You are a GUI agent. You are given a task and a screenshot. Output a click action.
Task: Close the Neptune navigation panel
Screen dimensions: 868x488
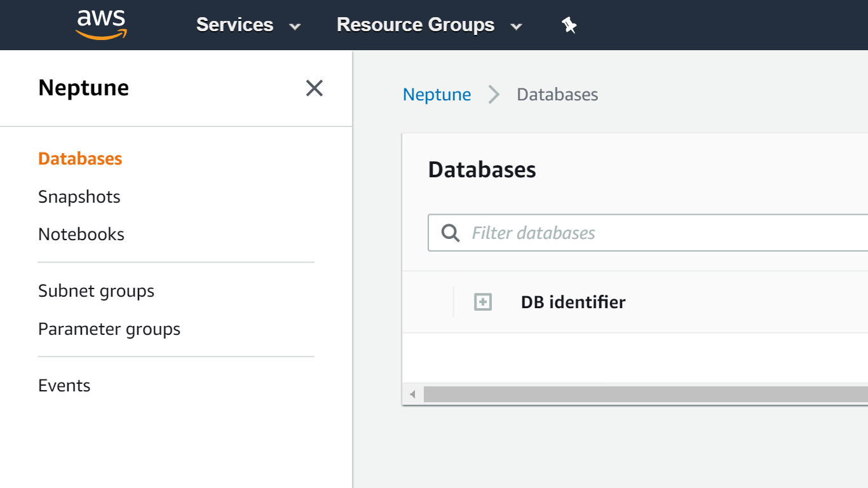[x=314, y=88]
